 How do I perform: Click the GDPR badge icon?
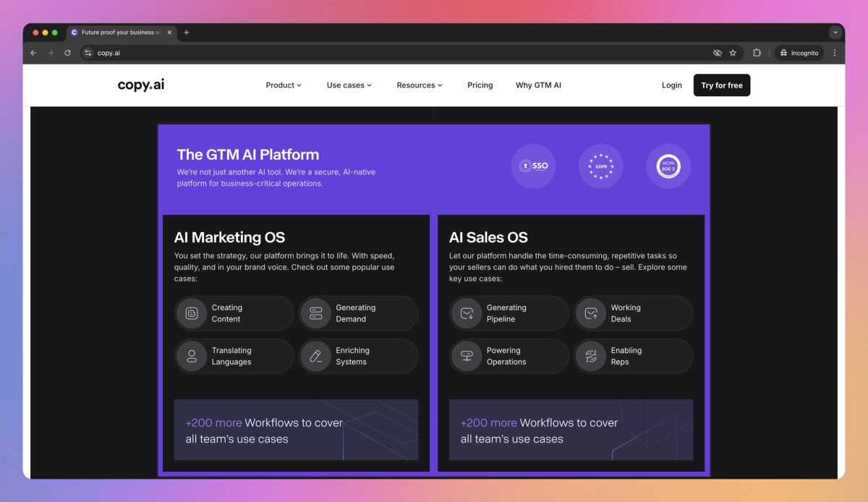tap(601, 166)
